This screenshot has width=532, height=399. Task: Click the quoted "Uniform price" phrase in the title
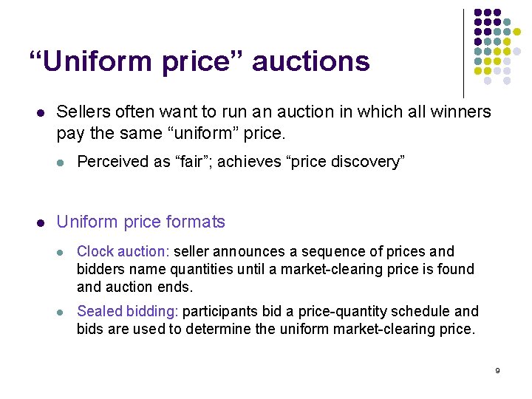click(137, 61)
